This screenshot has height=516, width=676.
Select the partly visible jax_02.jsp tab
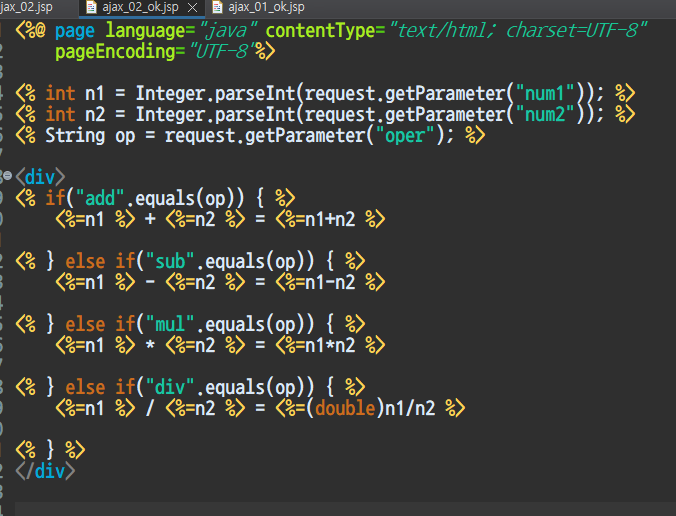tap(26, 7)
